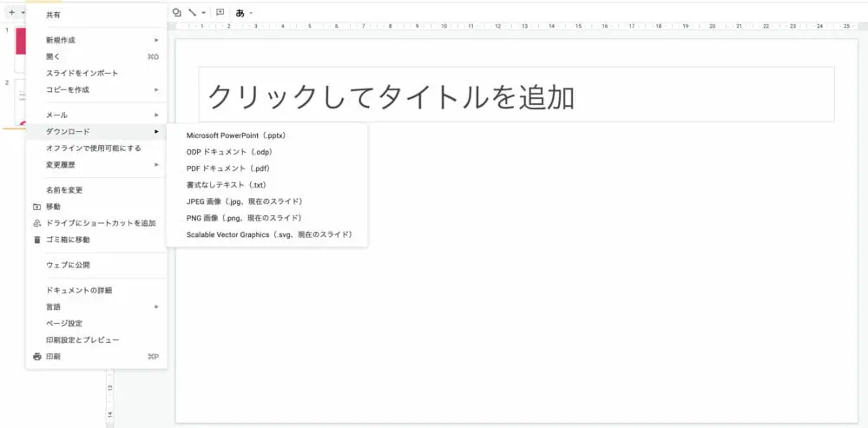The width and height of the screenshot is (868, 428).
Task: Expand the line tool dropdown arrow
Action: click(203, 13)
